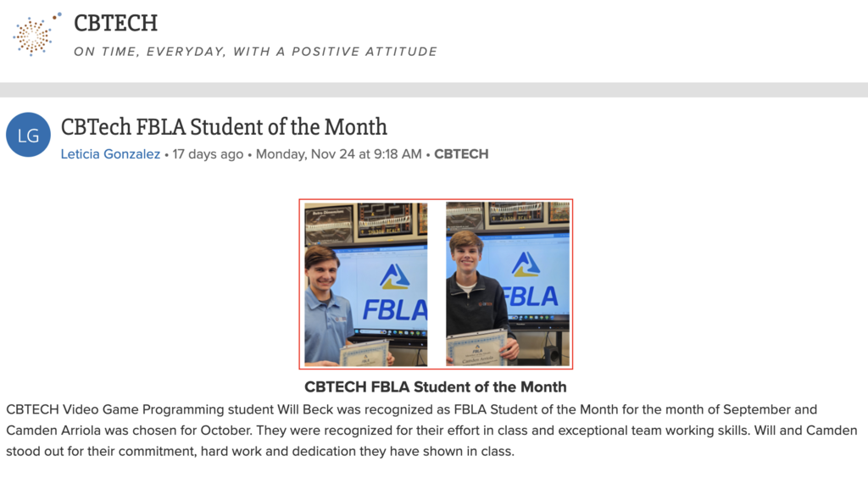Click the certificate held in the right photo

pos(477,348)
